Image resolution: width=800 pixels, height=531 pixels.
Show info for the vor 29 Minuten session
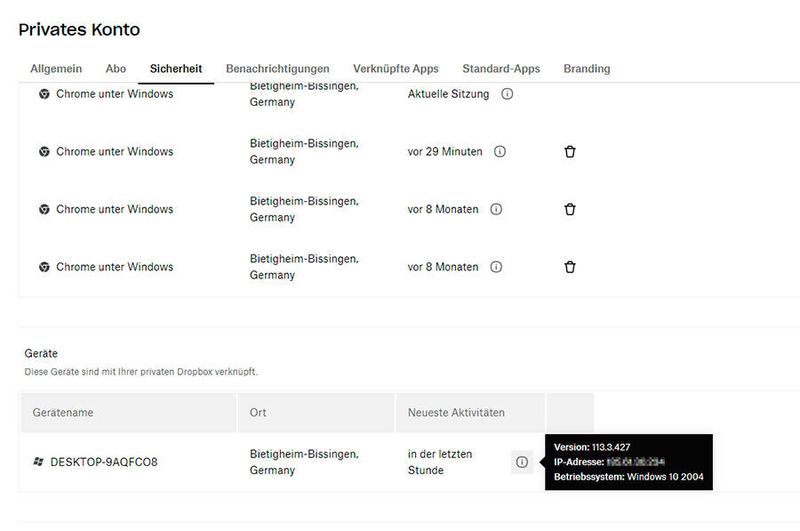[500, 151]
